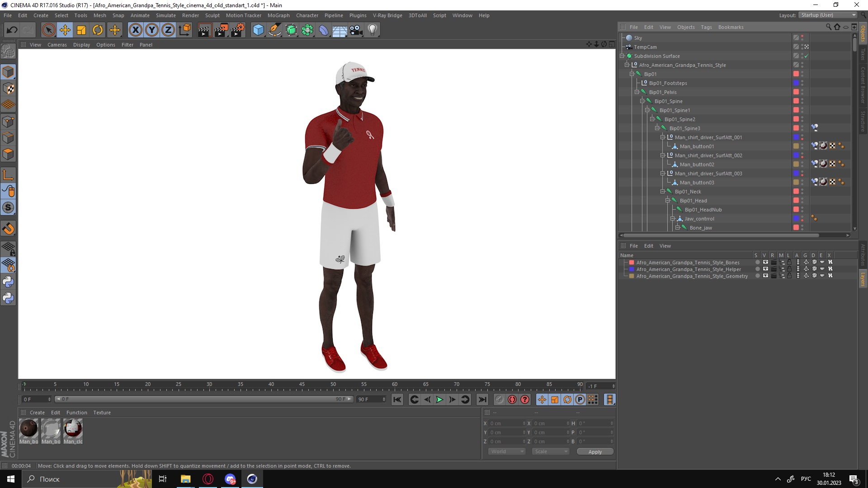Toggle the X-axis constraint button
The width and height of the screenshot is (868, 488).
tap(135, 29)
